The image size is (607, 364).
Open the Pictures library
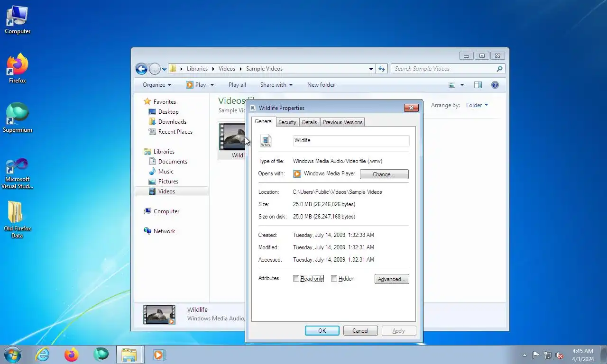pyautogui.click(x=164, y=182)
